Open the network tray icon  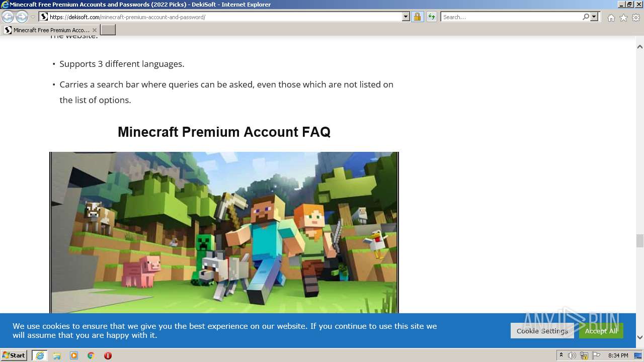tap(584, 355)
